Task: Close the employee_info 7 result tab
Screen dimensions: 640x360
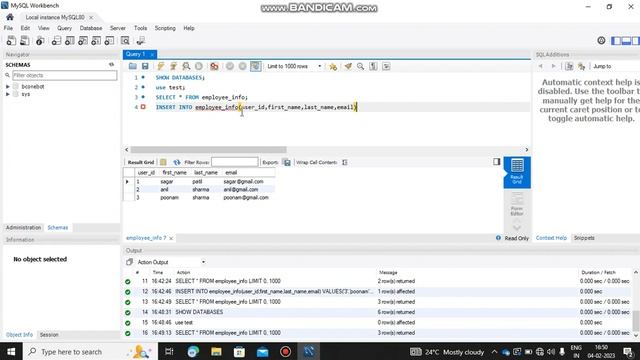Action: click(171, 238)
